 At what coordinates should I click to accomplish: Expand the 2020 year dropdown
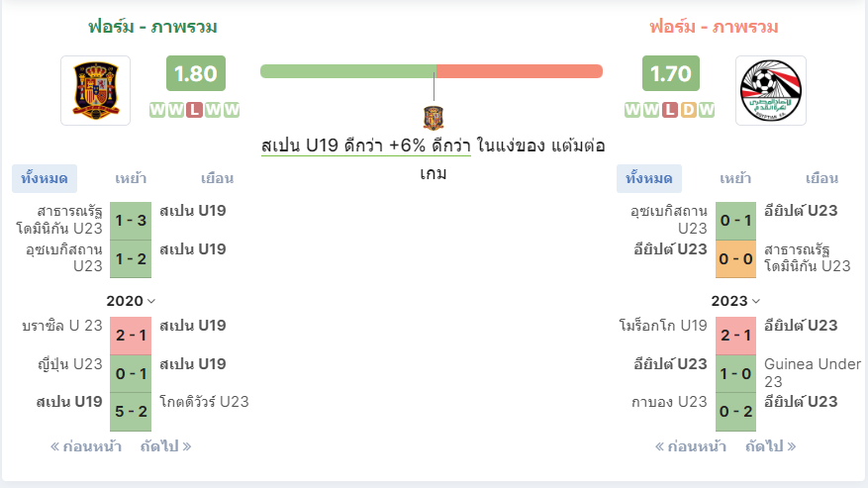coord(131,301)
